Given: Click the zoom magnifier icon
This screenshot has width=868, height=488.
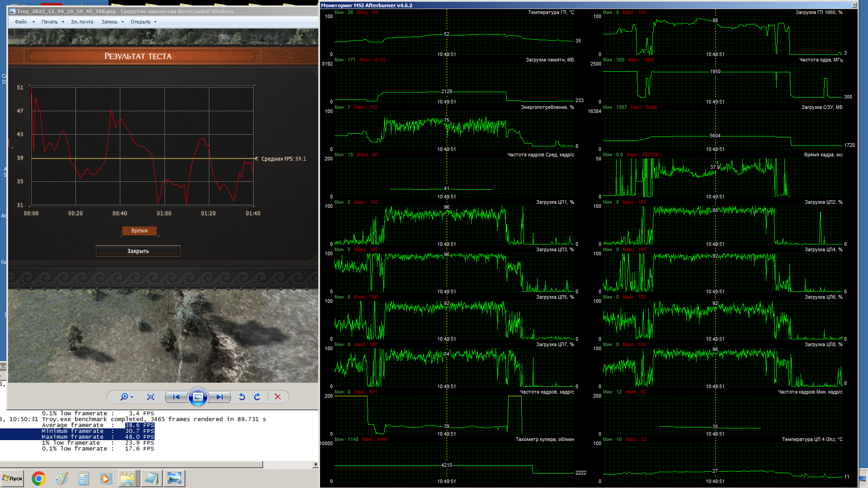Looking at the screenshot, I should coord(124,397).
